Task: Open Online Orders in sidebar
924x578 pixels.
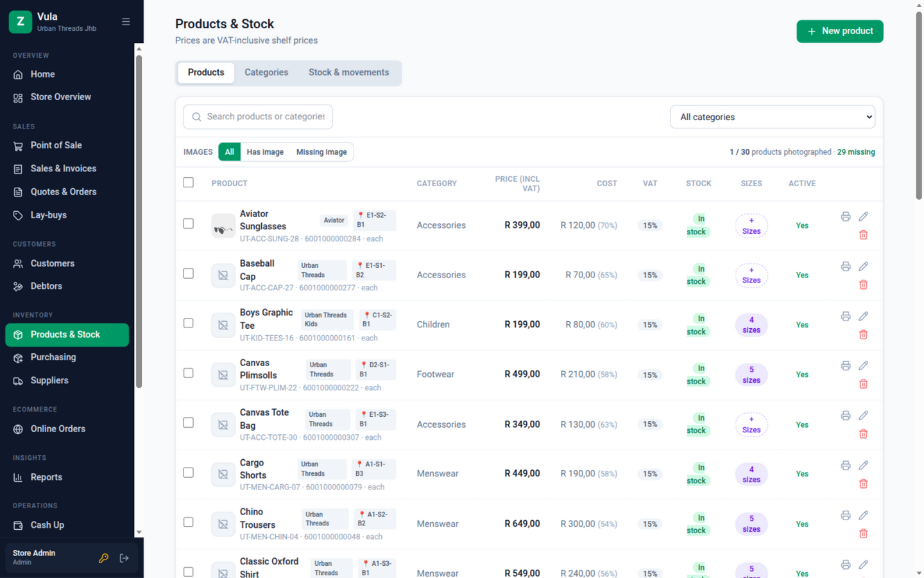Action: pyautogui.click(x=67, y=429)
